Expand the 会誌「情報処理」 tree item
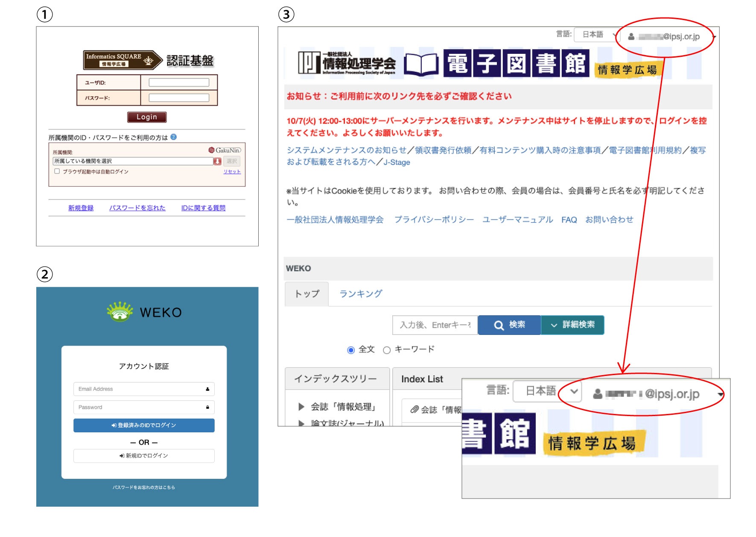This screenshot has height=537, width=756. coord(301,407)
